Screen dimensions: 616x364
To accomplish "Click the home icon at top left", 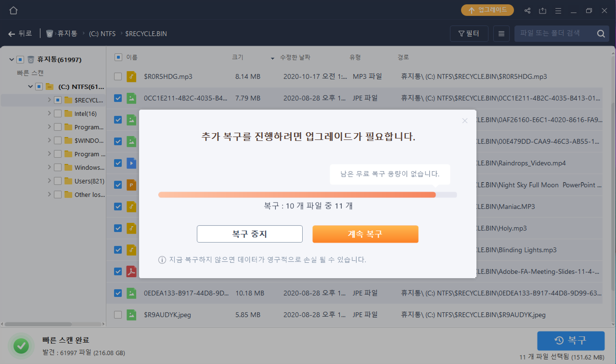I will click(x=13, y=10).
